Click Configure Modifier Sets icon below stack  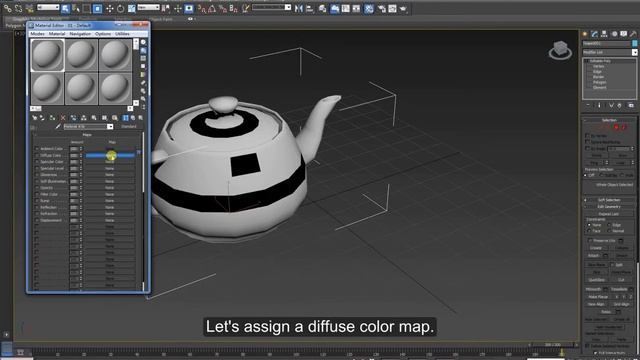[631, 105]
